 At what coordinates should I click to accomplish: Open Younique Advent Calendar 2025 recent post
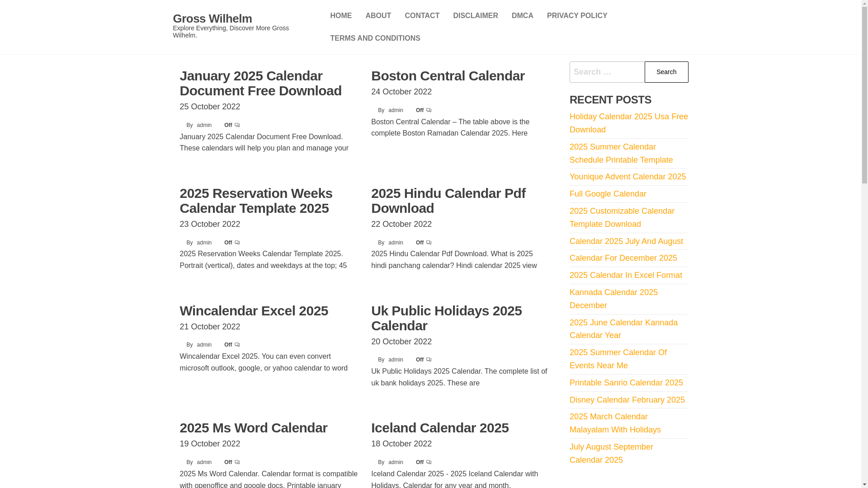tap(627, 177)
